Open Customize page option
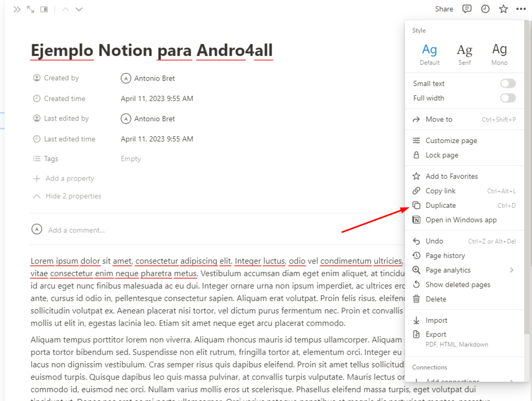This screenshot has height=401, width=532. point(464,140)
